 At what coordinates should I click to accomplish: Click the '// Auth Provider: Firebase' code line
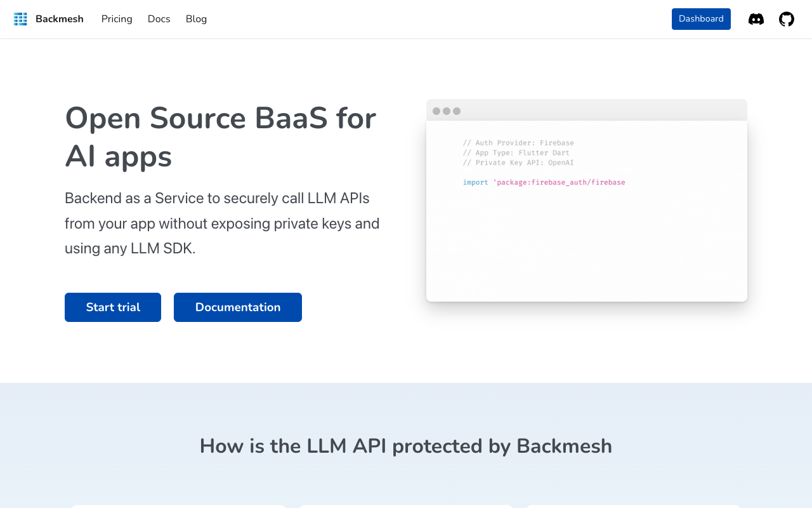click(518, 143)
